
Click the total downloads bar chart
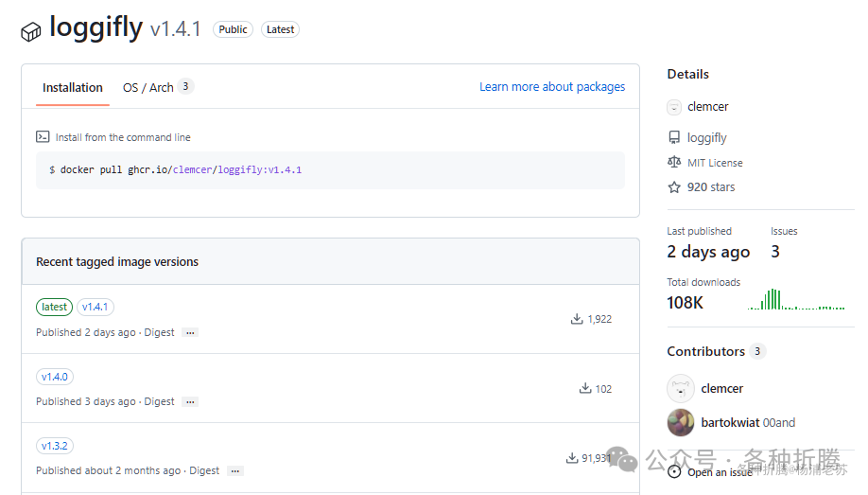796,300
